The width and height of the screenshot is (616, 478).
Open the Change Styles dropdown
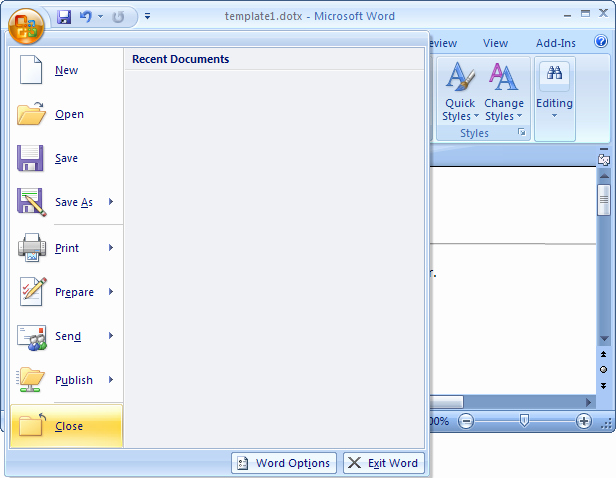click(504, 92)
